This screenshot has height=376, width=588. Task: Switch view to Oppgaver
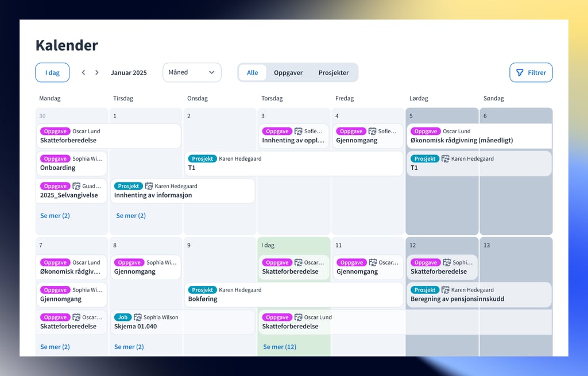click(288, 72)
